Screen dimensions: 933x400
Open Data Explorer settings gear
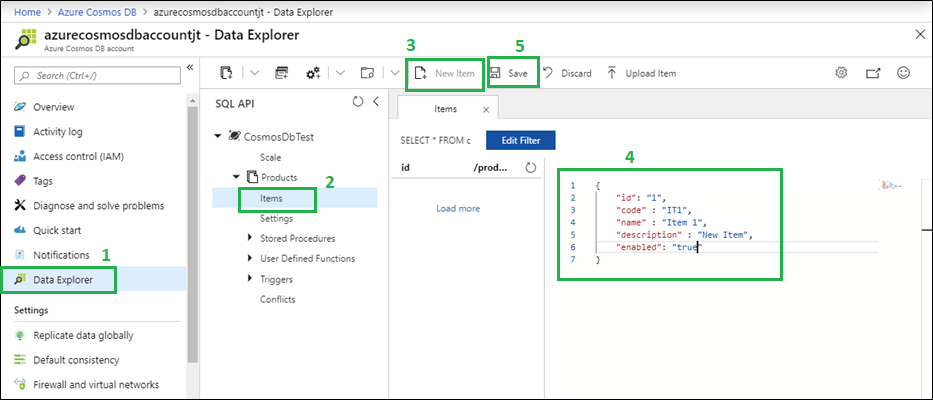[x=841, y=73]
